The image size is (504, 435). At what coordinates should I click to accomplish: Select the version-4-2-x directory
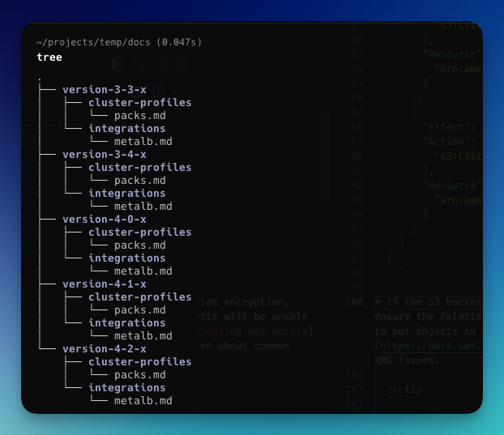pyautogui.click(x=105, y=349)
